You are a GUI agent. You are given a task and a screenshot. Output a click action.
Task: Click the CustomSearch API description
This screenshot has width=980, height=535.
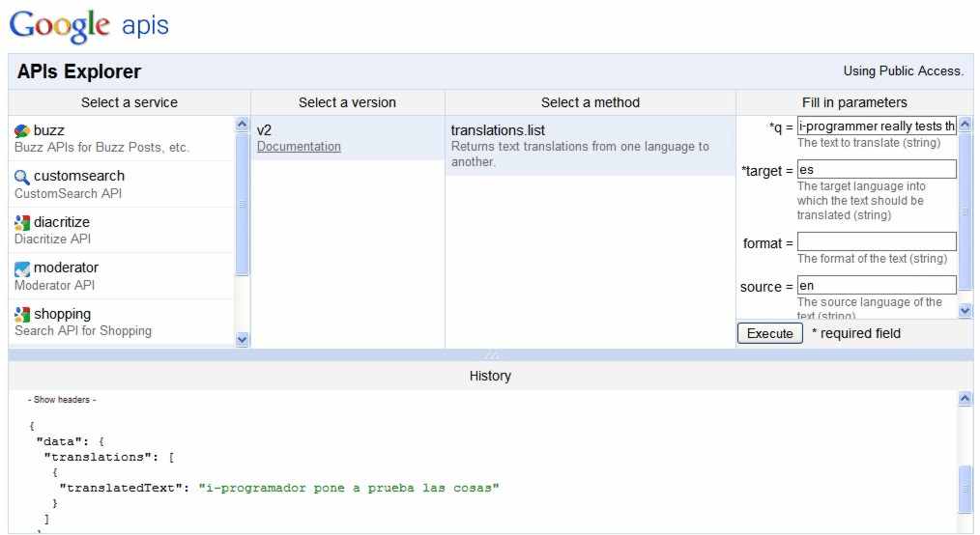(x=68, y=193)
